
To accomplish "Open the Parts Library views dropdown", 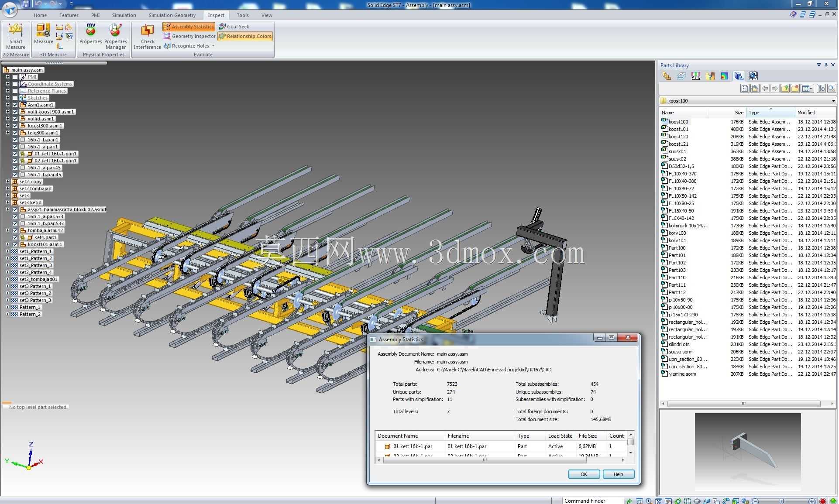I will click(808, 89).
